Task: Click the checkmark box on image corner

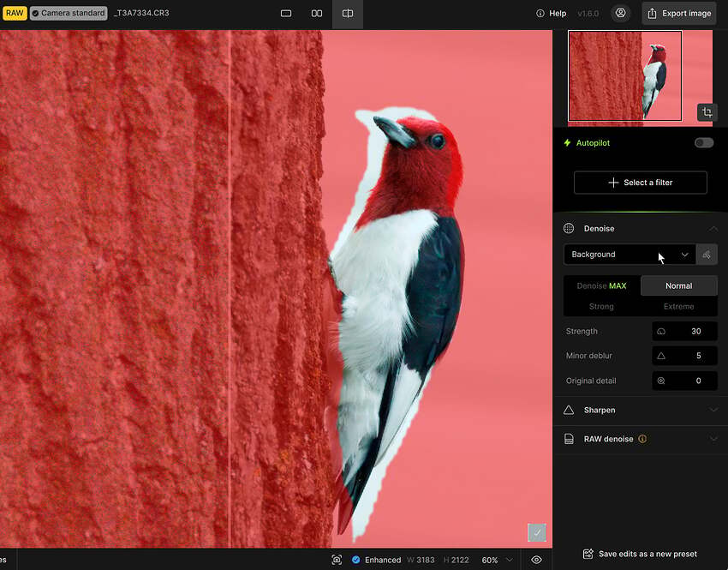Action: 537,532
